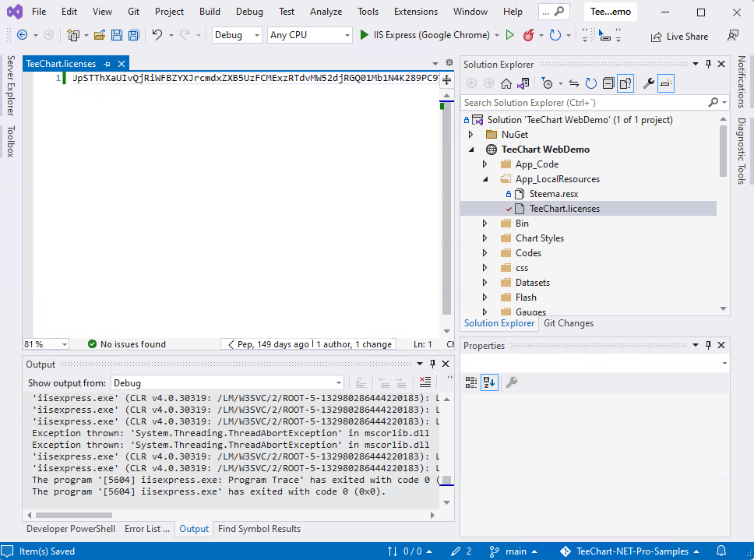Click the Navigate Backward arrow icon
The width and height of the screenshot is (754, 560).
coord(22,34)
